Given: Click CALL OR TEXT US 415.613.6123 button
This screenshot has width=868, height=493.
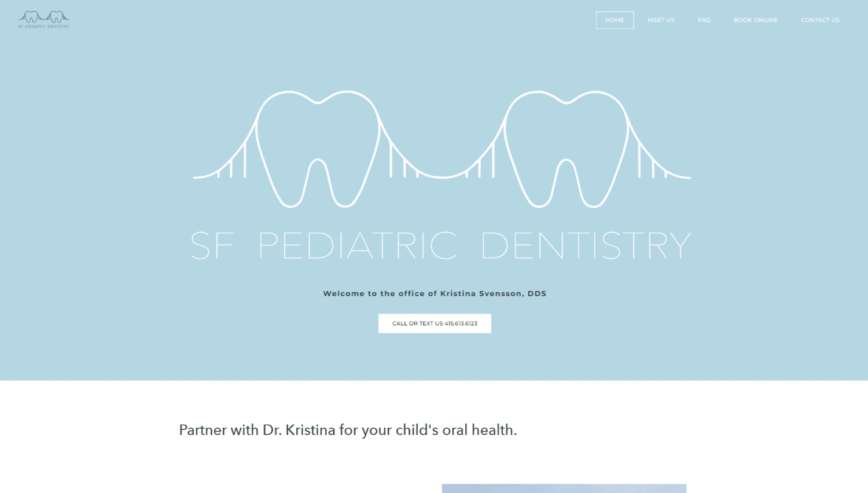Looking at the screenshot, I should [435, 323].
